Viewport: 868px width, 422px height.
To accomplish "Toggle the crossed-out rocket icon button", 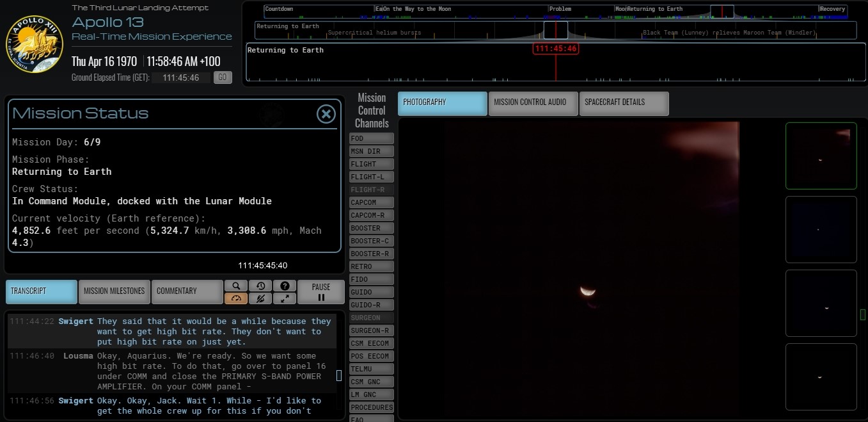I will point(260,298).
